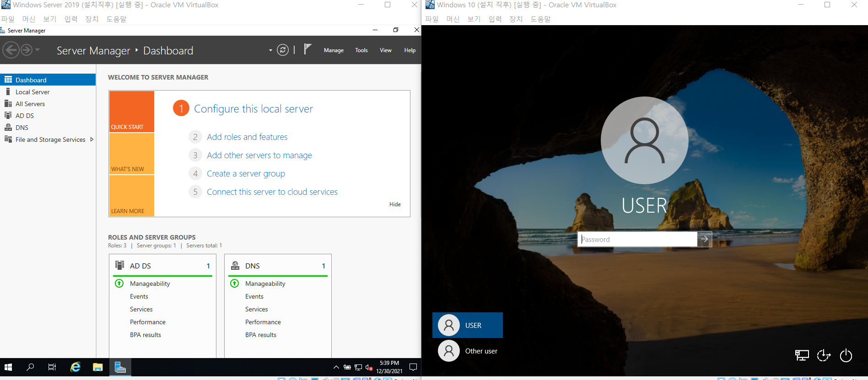Open File Explorer from the taskbar
868x380 pixels.
click(97, 367)
